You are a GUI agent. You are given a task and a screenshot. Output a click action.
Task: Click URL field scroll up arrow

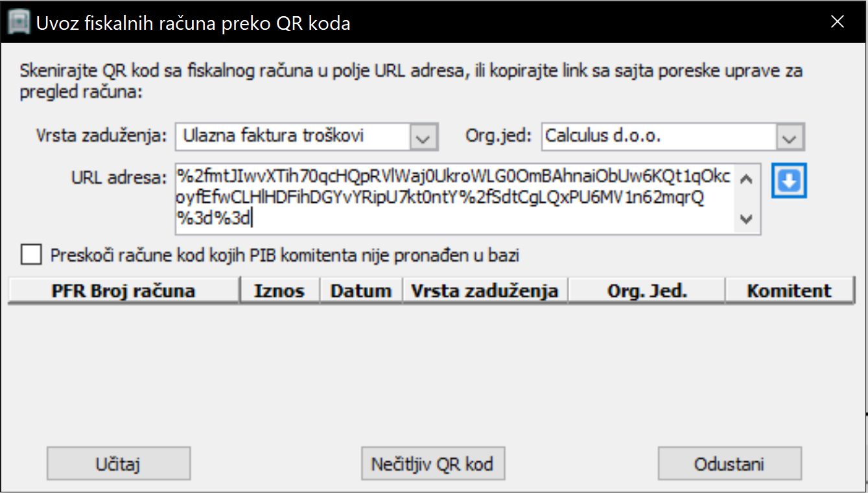click(746, 178)
